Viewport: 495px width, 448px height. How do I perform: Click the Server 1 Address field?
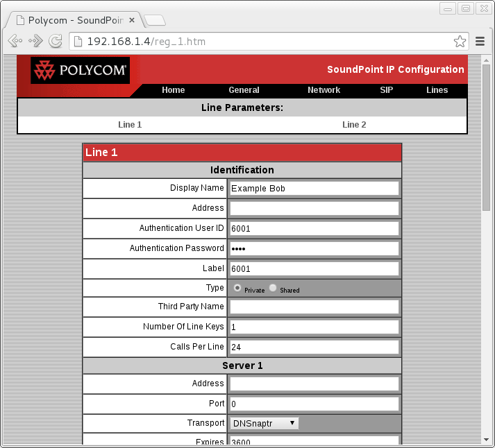314,384
